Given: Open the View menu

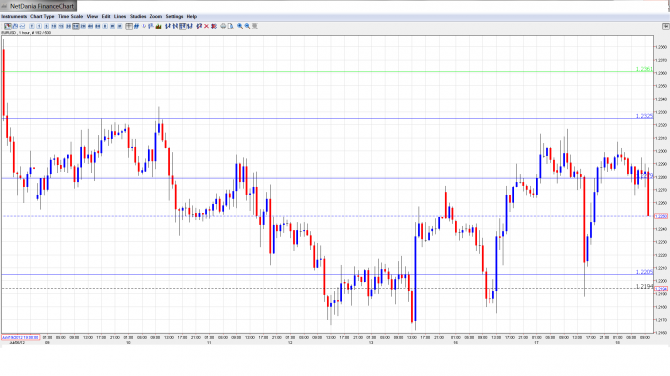Looking at the screenshot, I should click(x=92, y=16).
